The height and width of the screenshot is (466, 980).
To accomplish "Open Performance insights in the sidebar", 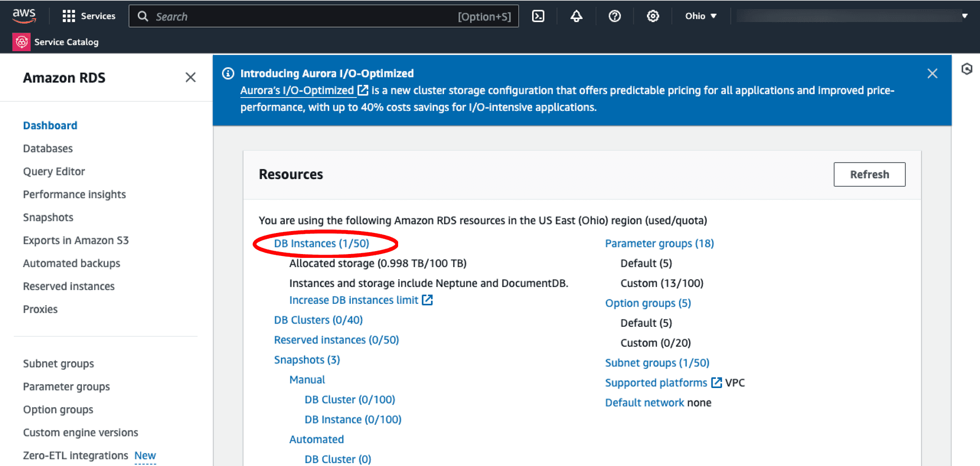I will coord(75,194).
